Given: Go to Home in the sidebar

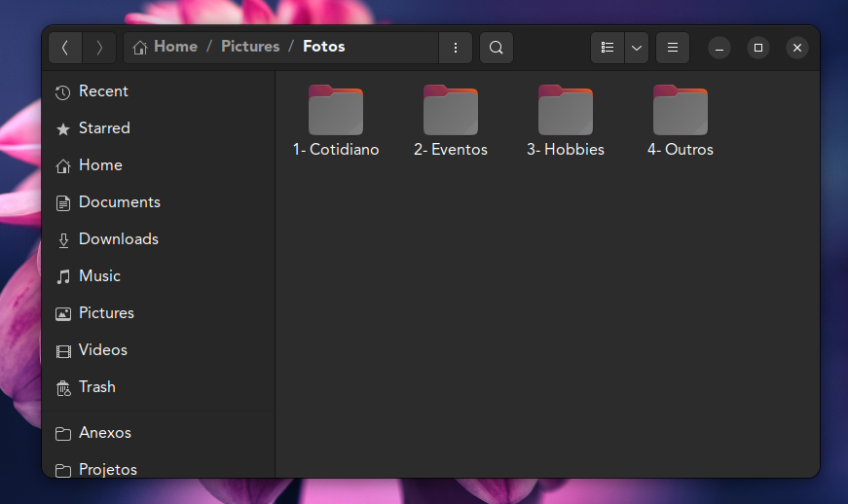Looking at the screenshot, I should (159, 165).
